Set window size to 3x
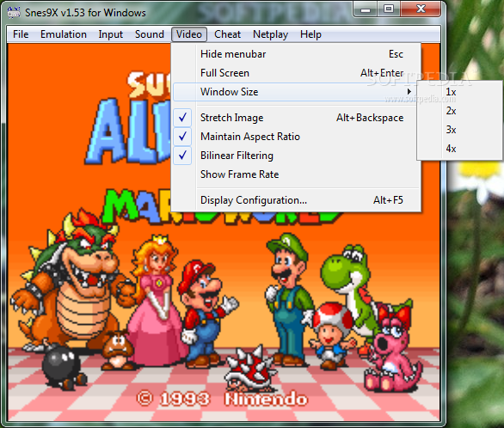 [460, 130]
